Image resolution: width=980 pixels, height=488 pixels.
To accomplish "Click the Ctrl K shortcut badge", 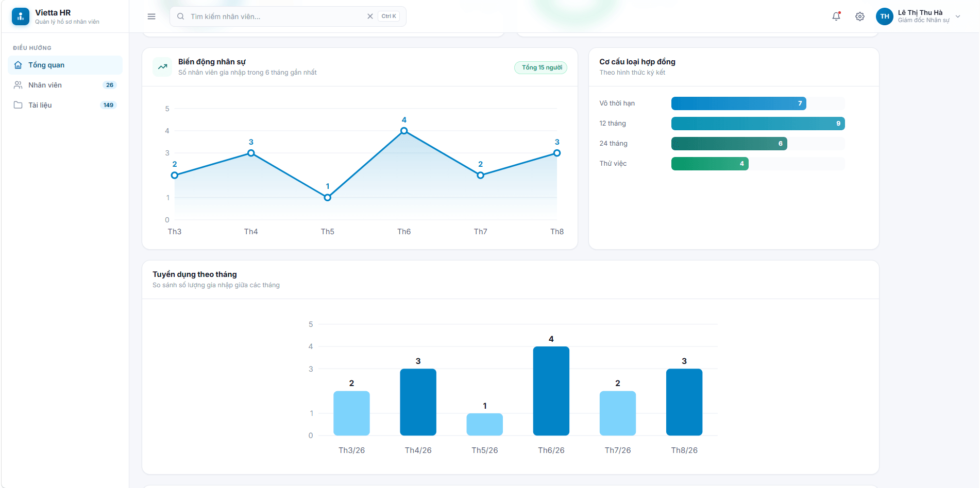I will pos(389,16).
